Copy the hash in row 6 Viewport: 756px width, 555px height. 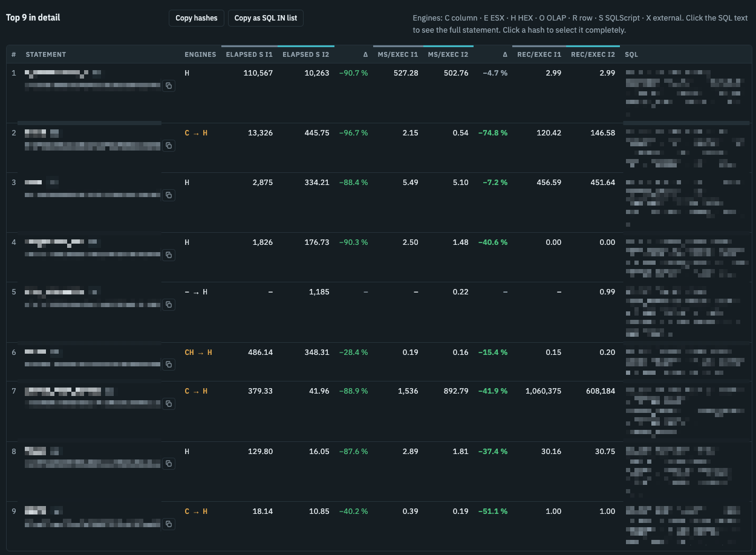pos(169,365)
